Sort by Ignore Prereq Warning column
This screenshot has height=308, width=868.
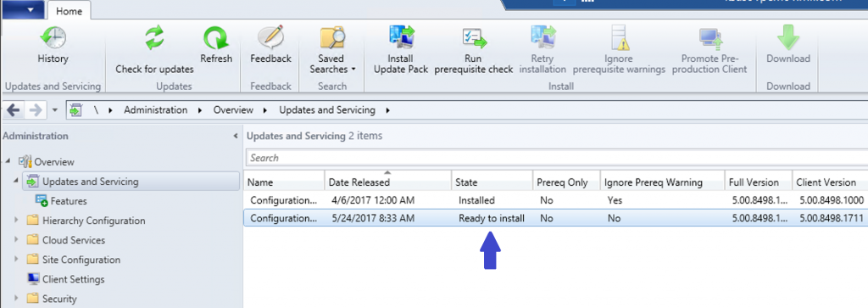662,182
